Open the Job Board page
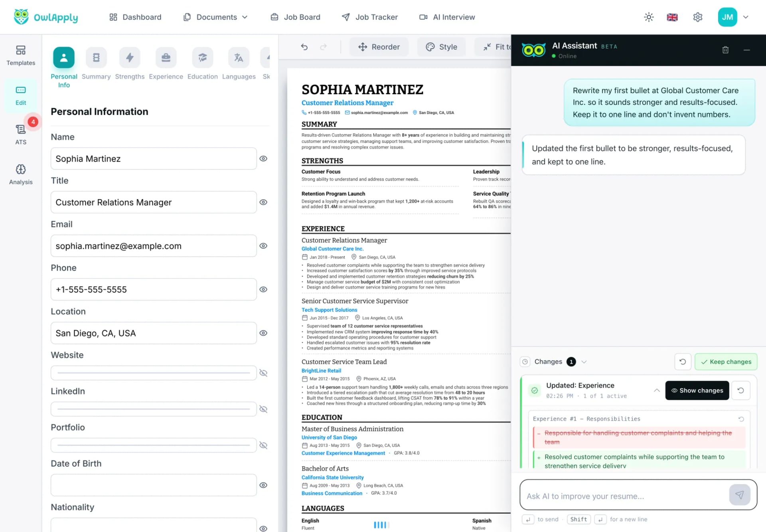Screen dimensions: 766x532 tap(295, 17)
